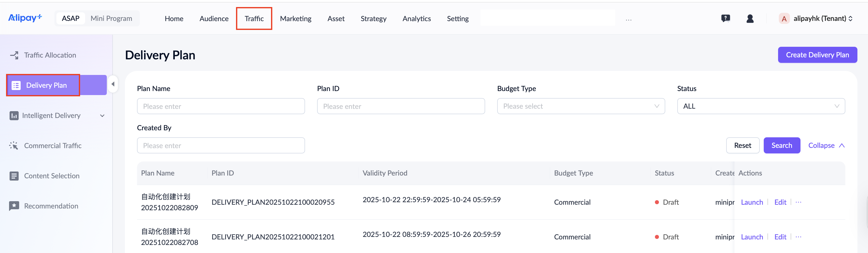The image size is (868, 253).
Task: Switch to the Analytics tab
Action: coord(416,19)
